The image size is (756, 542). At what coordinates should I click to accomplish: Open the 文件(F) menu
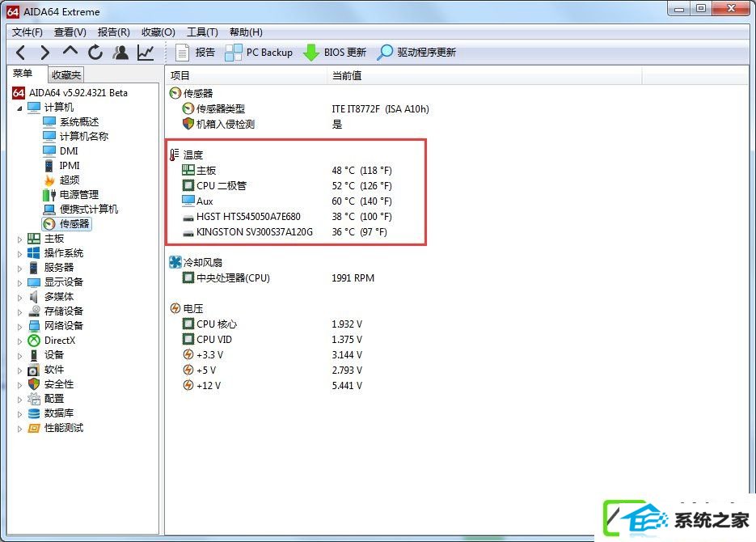[x=27, y=32]
